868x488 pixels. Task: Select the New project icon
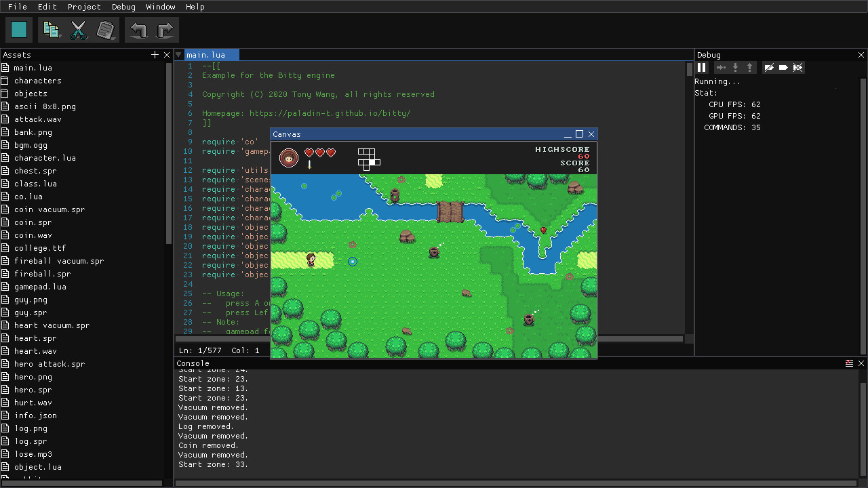click(18, 29)
